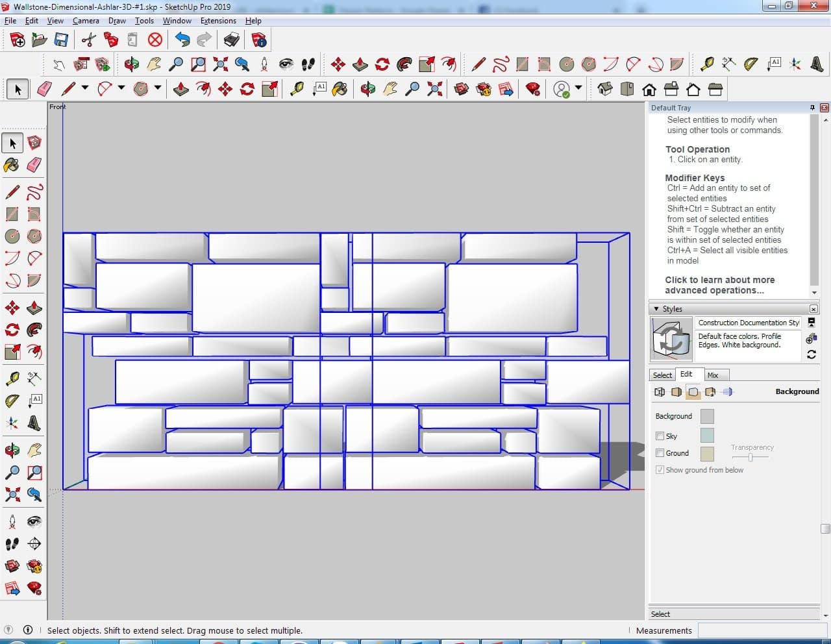
Task: Open the user account dropdown arrow
Action: (578, 88)
